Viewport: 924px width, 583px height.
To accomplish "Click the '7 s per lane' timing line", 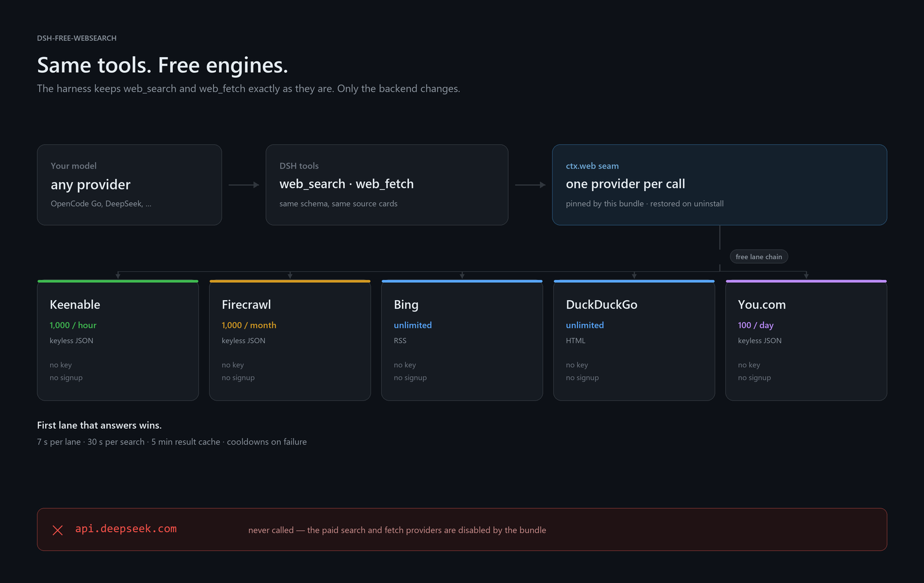I will [x=172, y=442].
